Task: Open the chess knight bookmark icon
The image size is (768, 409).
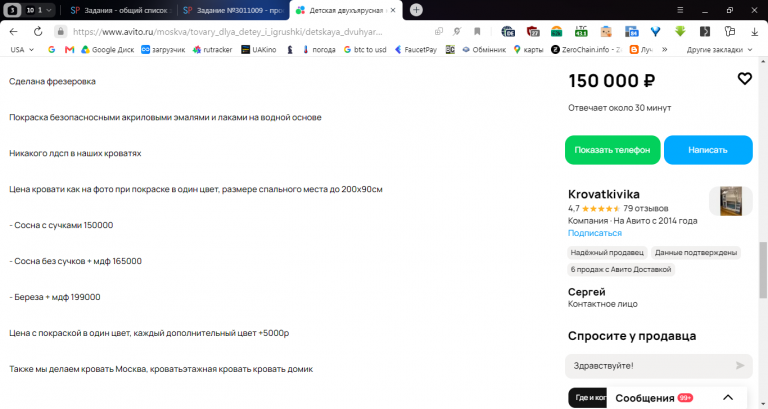Action: [290, 49]
